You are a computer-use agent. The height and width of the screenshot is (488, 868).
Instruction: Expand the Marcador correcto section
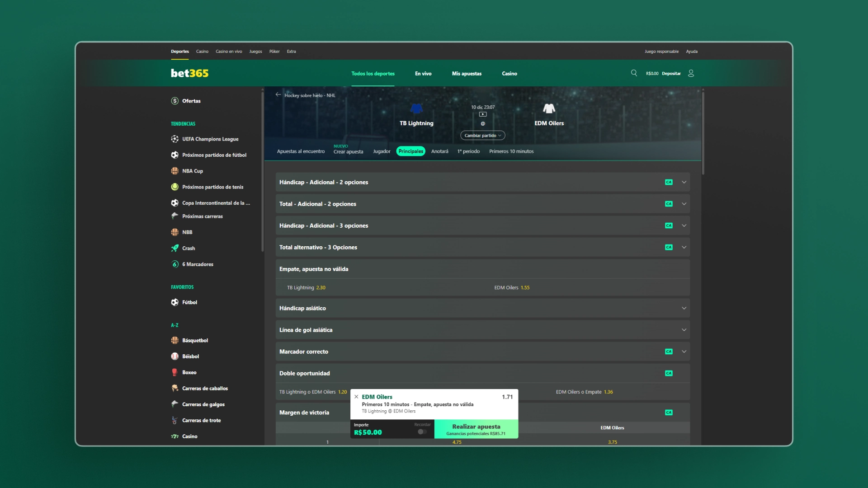pyautogui.click(x=684, y=351)
